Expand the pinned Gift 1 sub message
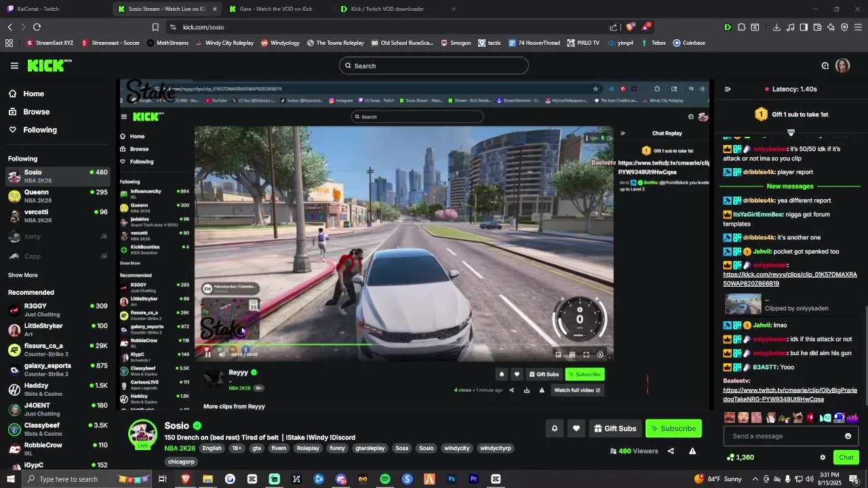868x488 pixels. click(x=791, y=132)
